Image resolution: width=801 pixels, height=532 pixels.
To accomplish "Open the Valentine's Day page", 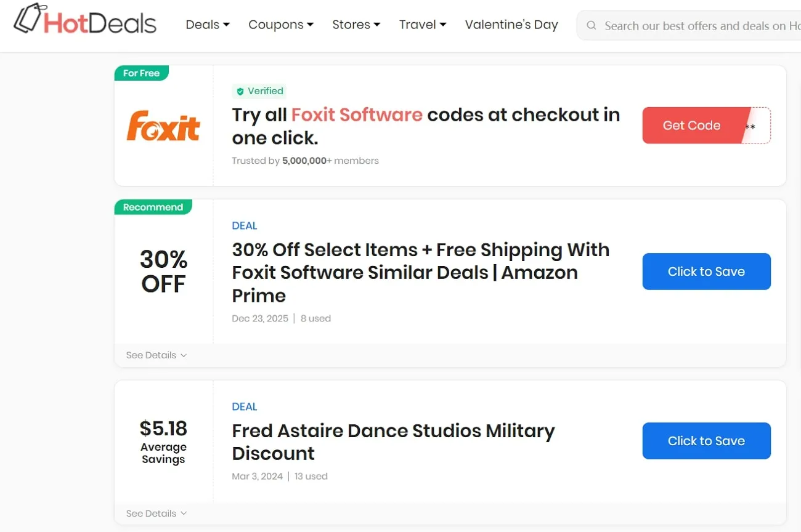I will click(x=511, y=24).
